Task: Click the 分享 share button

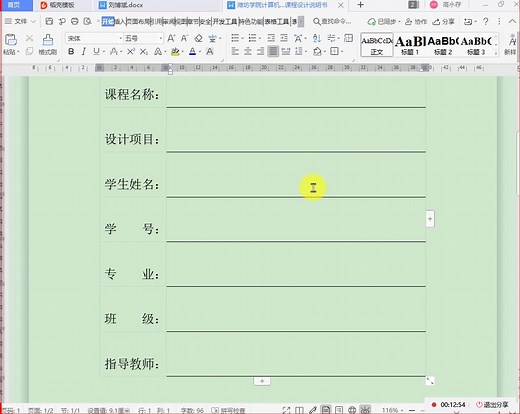Action: pyautogui.click(x=444, y=22)
